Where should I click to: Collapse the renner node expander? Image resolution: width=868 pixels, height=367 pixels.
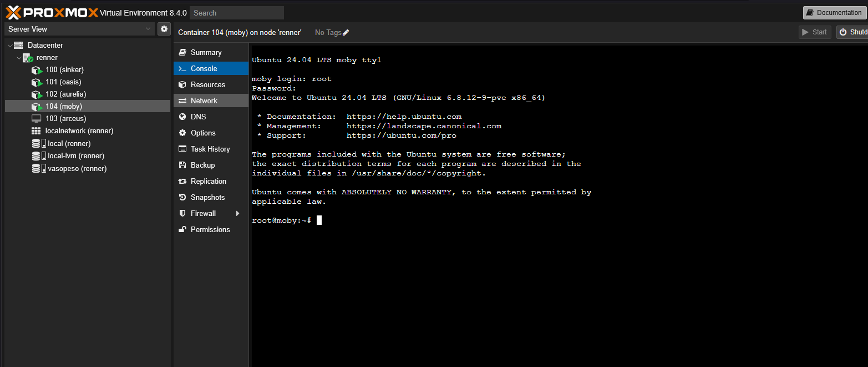tap(19, 57)
